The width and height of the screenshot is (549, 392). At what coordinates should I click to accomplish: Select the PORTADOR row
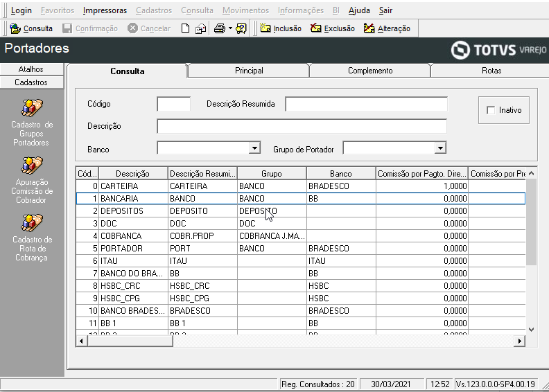pyautogui.click(x=300, y=249)
